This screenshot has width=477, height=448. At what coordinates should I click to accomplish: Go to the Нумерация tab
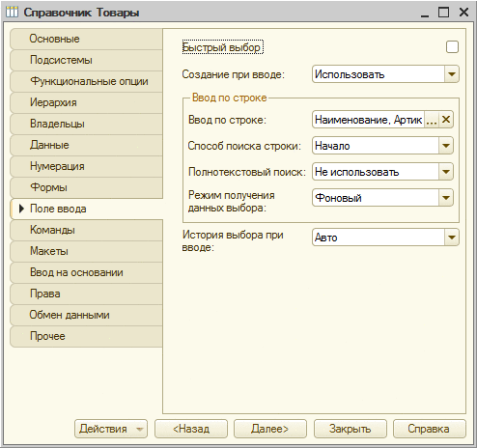(86, 166)
